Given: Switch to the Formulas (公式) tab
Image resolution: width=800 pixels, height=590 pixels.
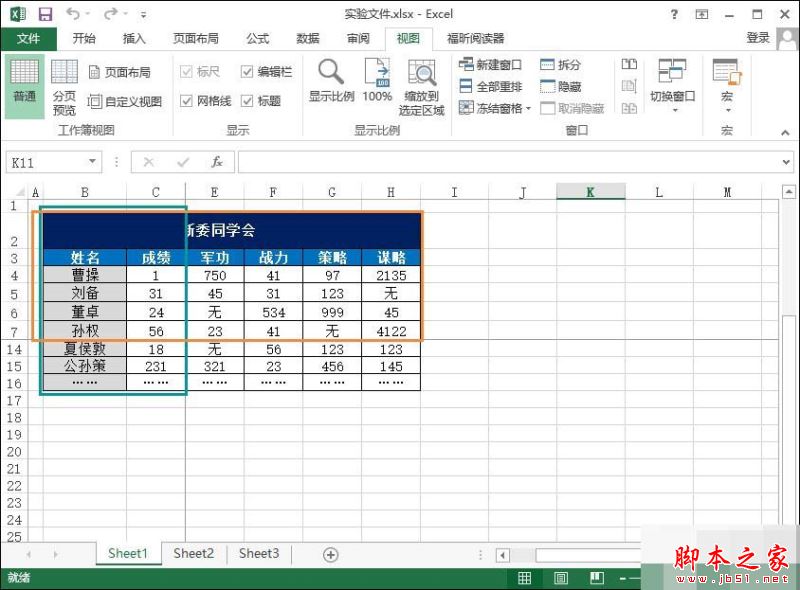Looking at the screenshot, I should click(x=258, y=38).
